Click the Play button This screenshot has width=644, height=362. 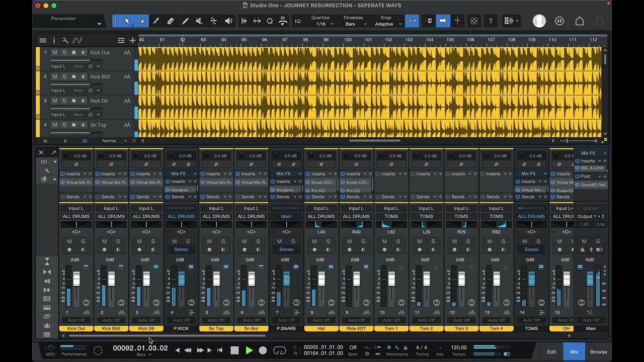(x=249, y=350)
